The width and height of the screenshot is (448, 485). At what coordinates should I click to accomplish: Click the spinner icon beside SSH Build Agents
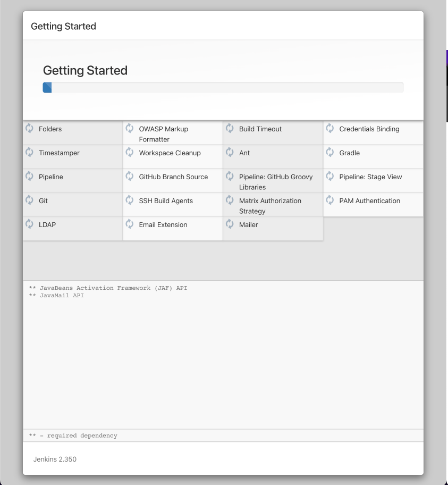130,200
